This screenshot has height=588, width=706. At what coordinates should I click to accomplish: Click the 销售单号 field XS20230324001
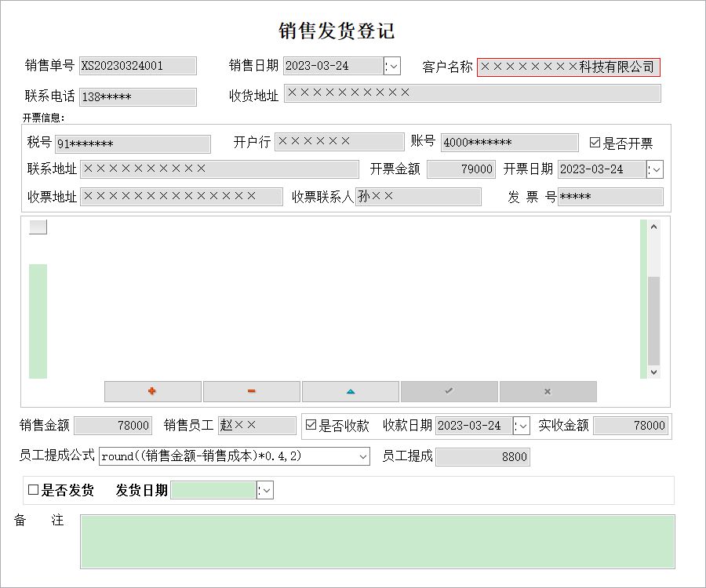[x=138, y=66]
